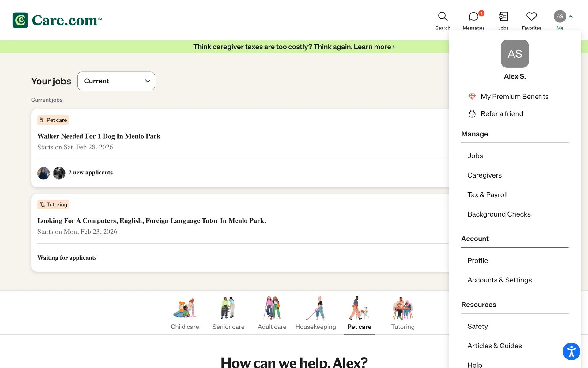Click Learn more in tax banner
This screenshot has height=368, width=588.
click(374, 47)
